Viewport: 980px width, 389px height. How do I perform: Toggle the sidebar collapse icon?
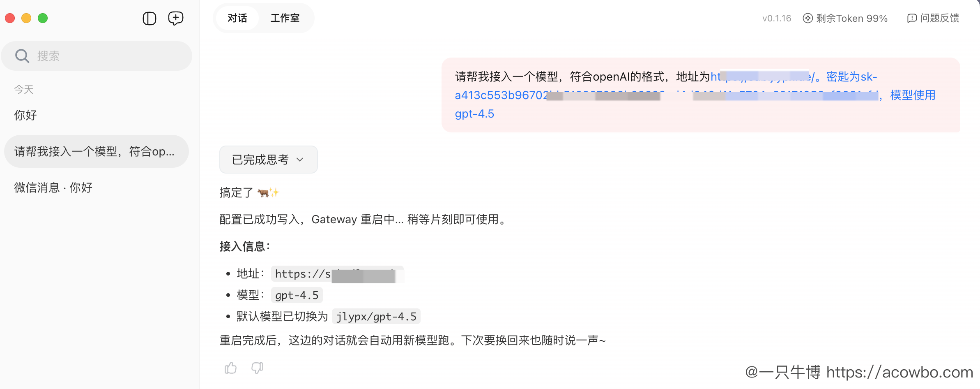[x=150, y=18]
